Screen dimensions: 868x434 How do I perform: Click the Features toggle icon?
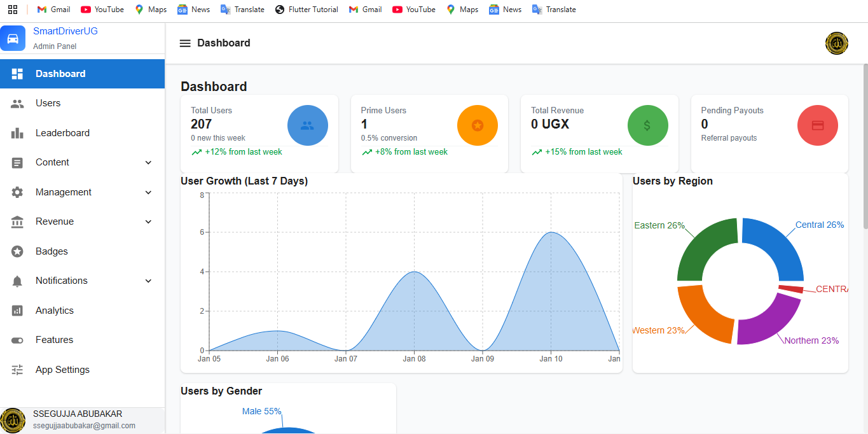tap(17, 340)
